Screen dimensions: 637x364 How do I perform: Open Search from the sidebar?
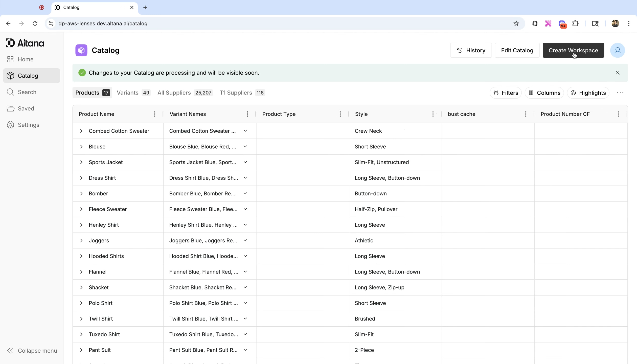pos(27,92)
